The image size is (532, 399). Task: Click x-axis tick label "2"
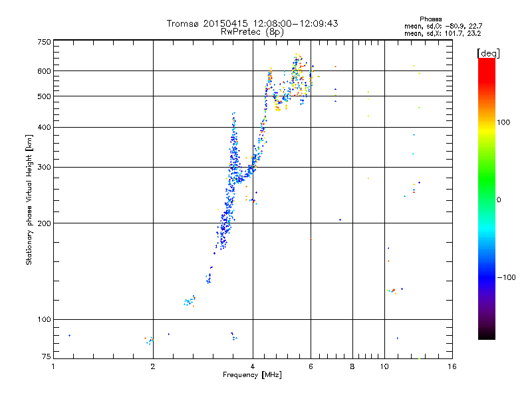pyautogui.click(x=153, y=366)
